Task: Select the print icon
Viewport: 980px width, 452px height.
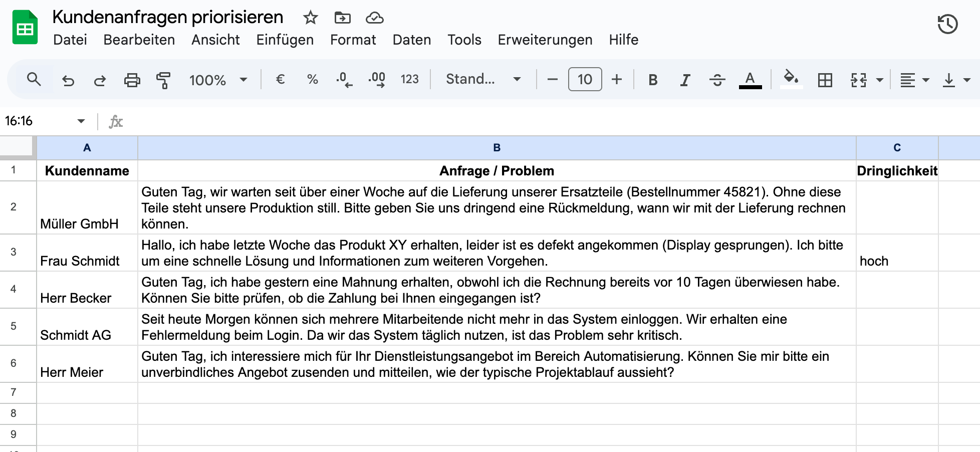Action: pyautogui.click(x=132, y=79)
